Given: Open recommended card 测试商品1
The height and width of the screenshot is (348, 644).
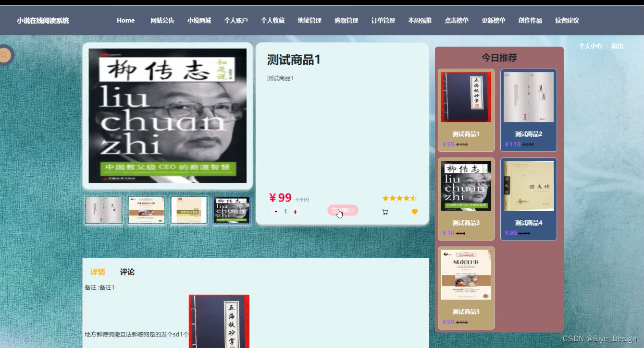Looking at the screenshot, I should pyautogui.click(x=466, y=110).
